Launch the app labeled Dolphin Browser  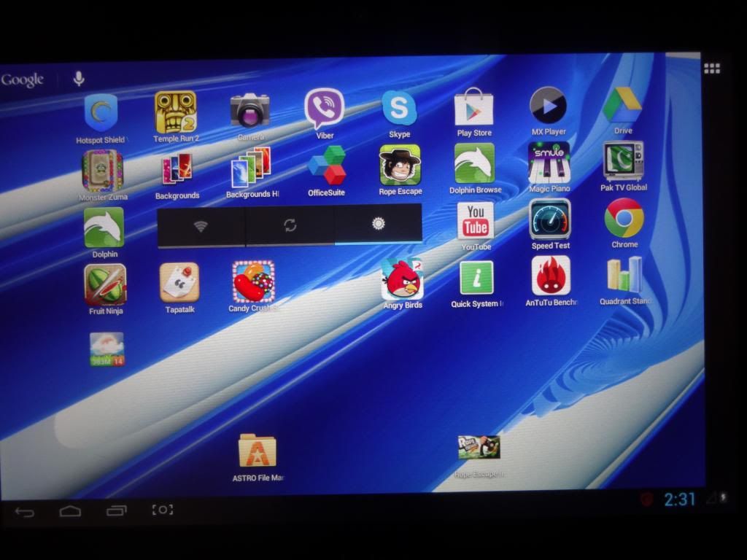coord(474,163)
